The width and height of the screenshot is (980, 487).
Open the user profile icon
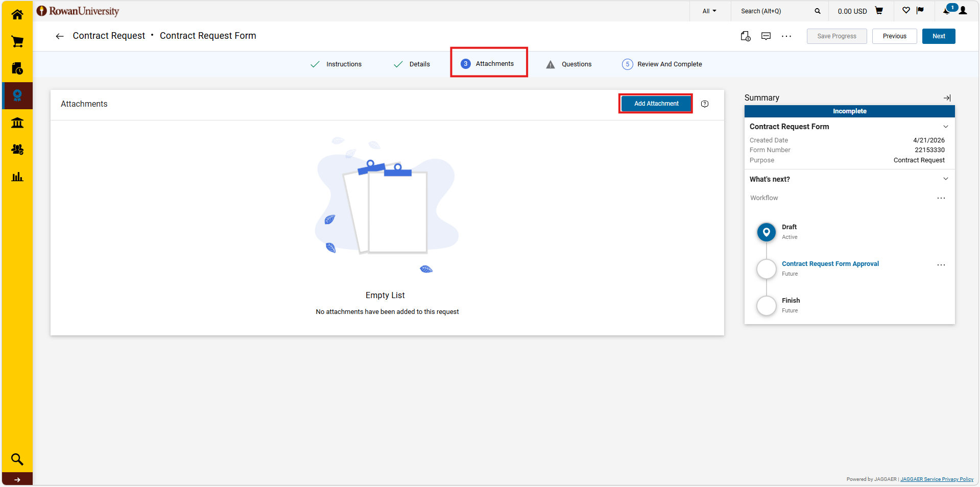click(963, 11)
